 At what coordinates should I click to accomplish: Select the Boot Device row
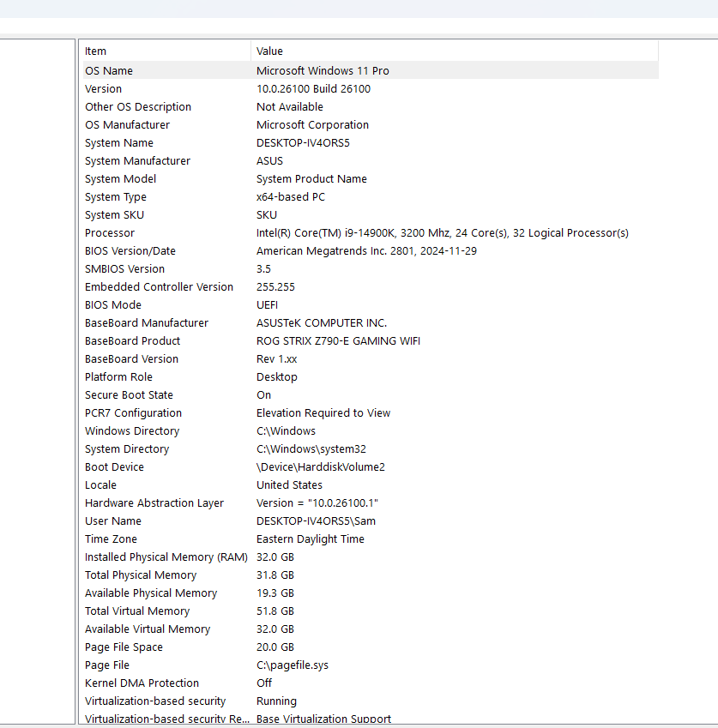[x=371, y=467]
